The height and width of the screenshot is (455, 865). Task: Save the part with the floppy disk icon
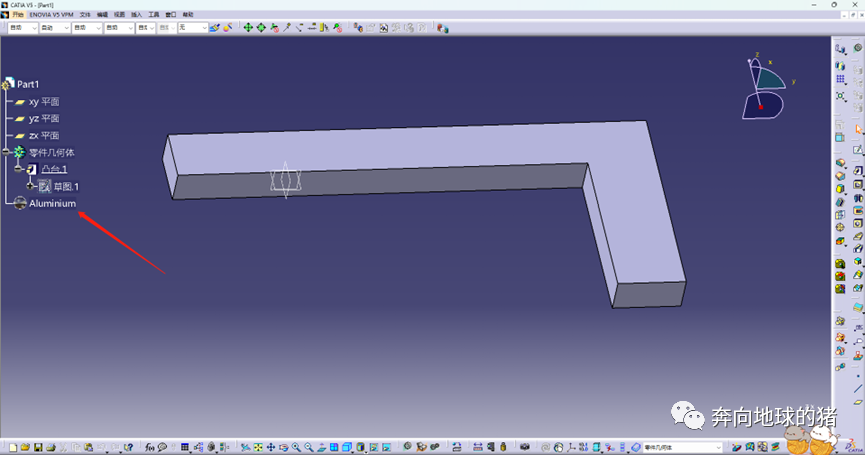tap(38, 447)
